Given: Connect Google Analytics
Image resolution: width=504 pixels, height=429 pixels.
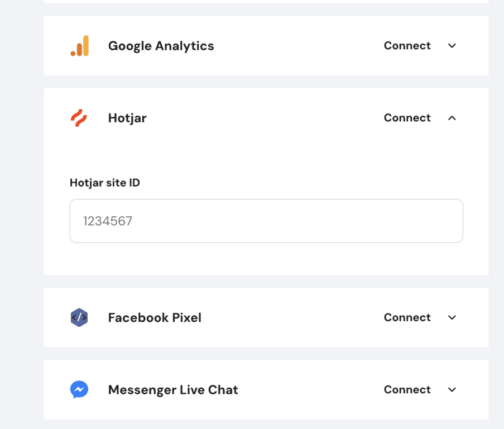Looking at the screenshot, I should 407,46.
